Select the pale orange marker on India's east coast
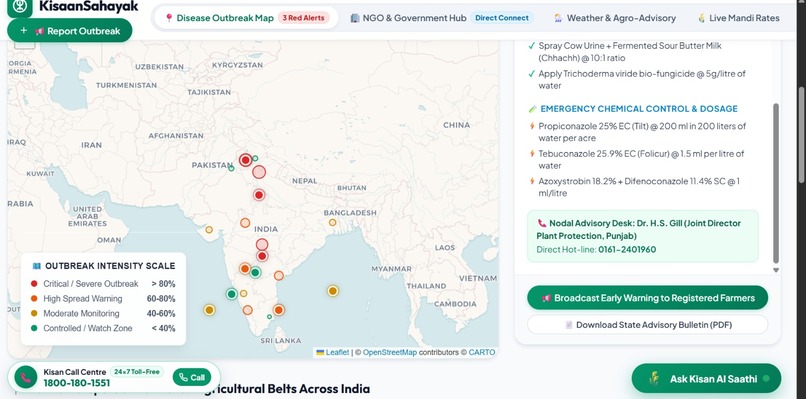 (x=279, y=276)
